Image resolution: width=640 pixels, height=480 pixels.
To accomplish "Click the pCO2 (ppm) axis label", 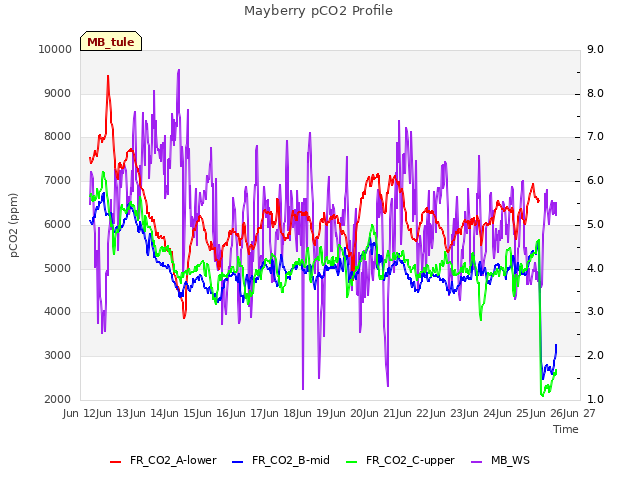I will tap(13, 225).
